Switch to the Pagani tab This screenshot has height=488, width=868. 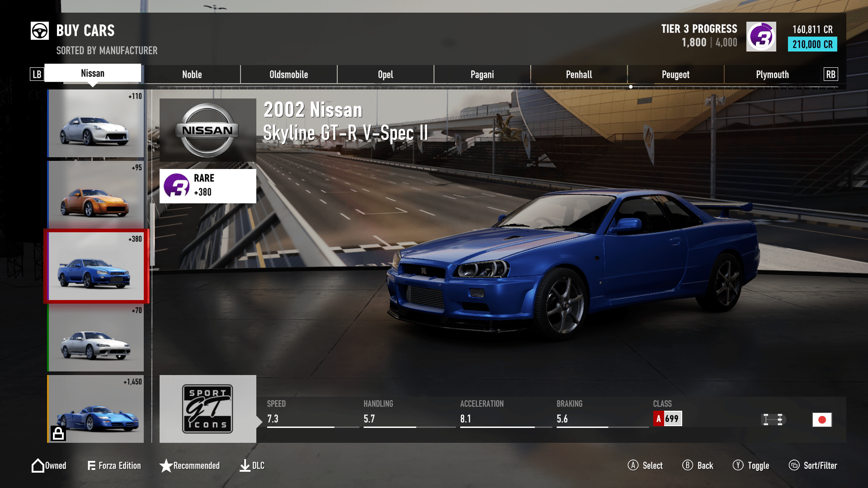coord(482,75)
